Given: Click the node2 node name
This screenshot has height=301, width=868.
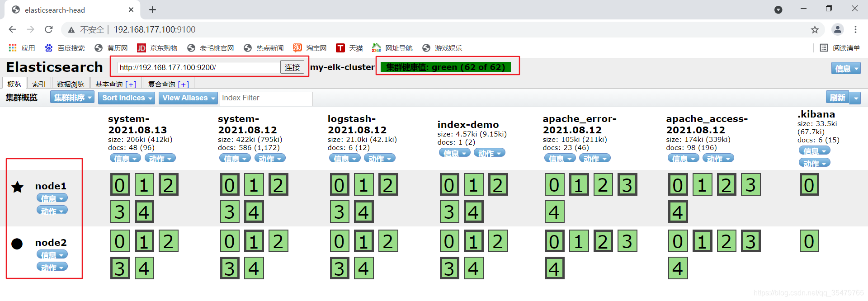Looking at the screenshot, I should point(51,243).
